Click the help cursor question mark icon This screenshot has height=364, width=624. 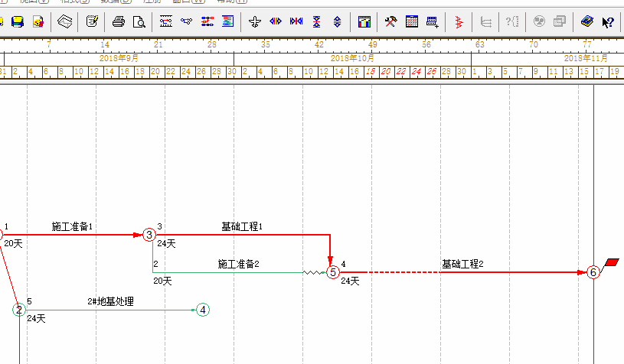tap(608, 21)
